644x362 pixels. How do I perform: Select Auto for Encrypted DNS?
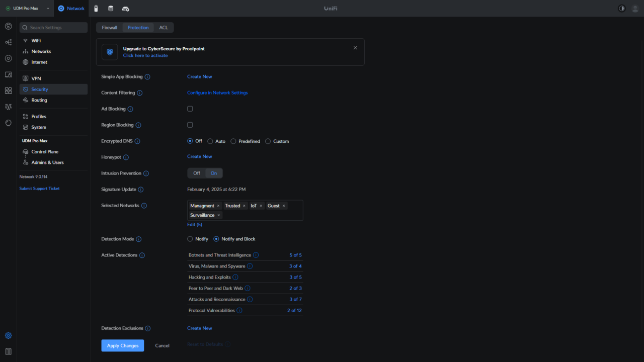[210, 141]
